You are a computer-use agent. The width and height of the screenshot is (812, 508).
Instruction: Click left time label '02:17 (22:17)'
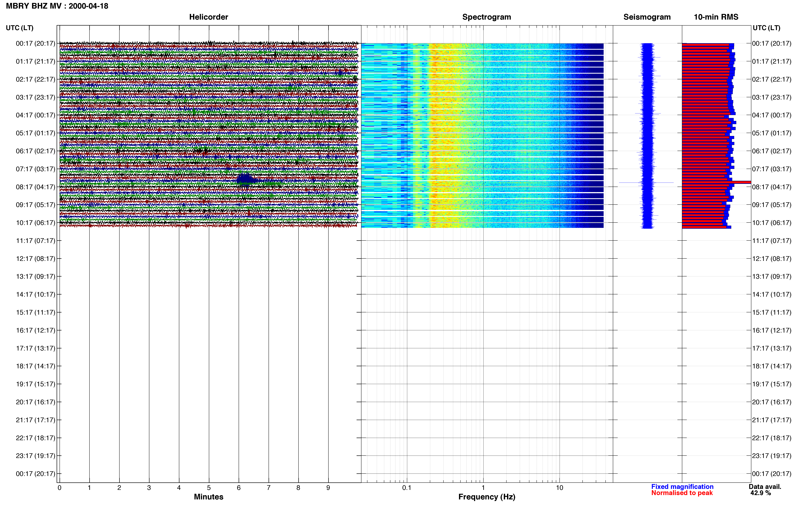pos(35,79)
